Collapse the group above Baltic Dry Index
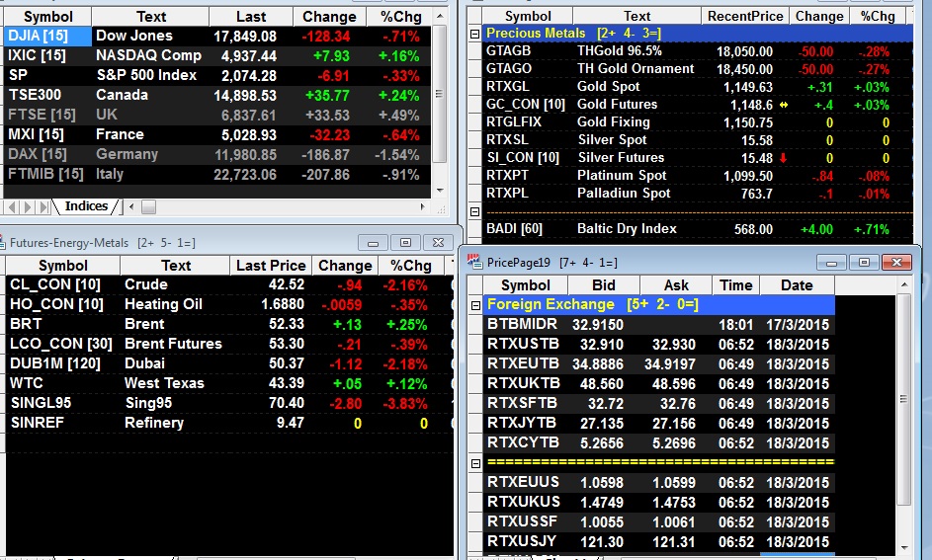This screenshot has width=932, height=560. pyautogui.click(x=474, y=211)
